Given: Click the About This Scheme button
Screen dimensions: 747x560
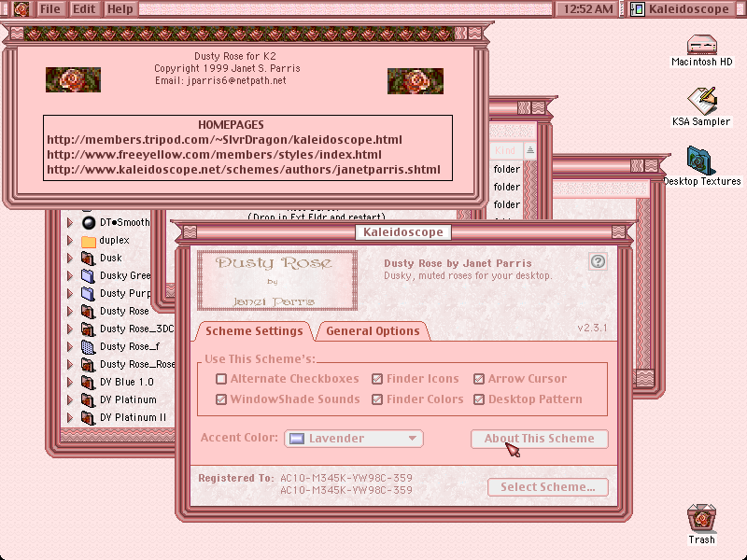Looking at the screenshot, I should 540,439.
